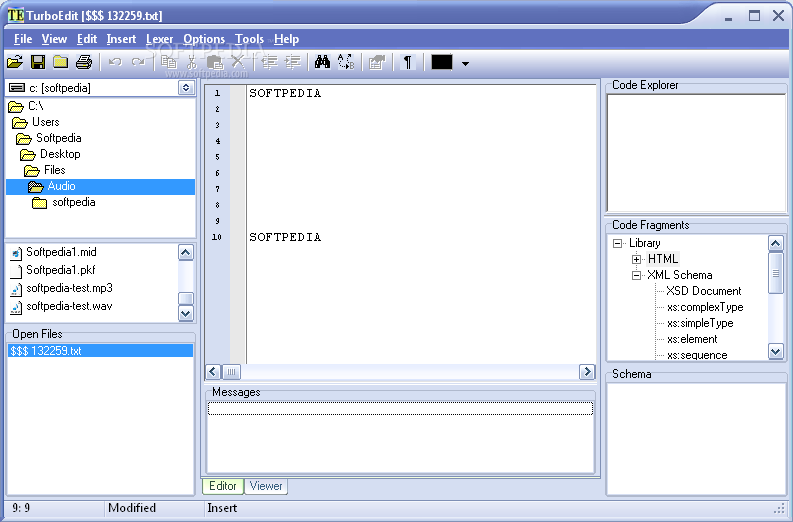Select xs:complexType fragment

705,307
